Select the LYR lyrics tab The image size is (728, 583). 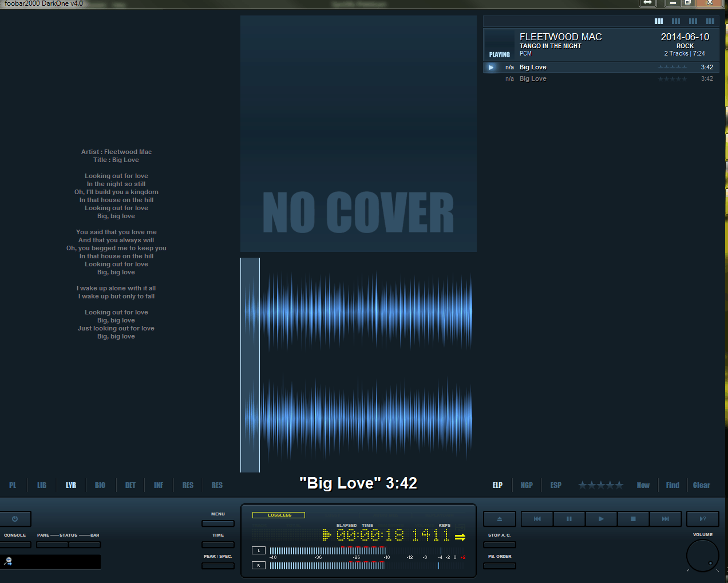71,485
